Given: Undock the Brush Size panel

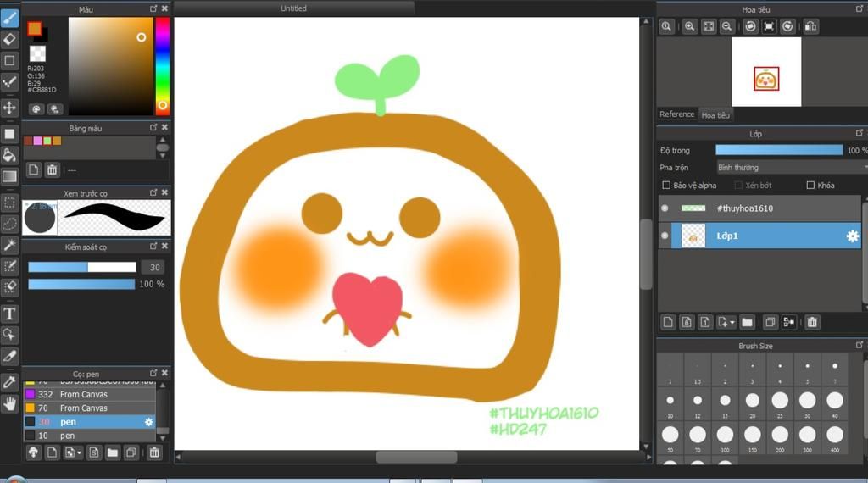Looking at the screenshot, I should [x=860, y=345].
